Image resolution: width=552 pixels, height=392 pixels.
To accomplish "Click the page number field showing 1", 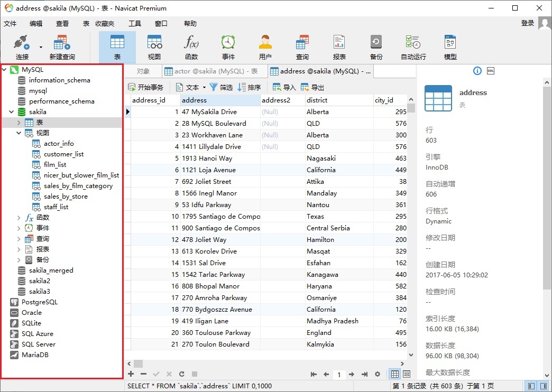I will pos(339,375).
